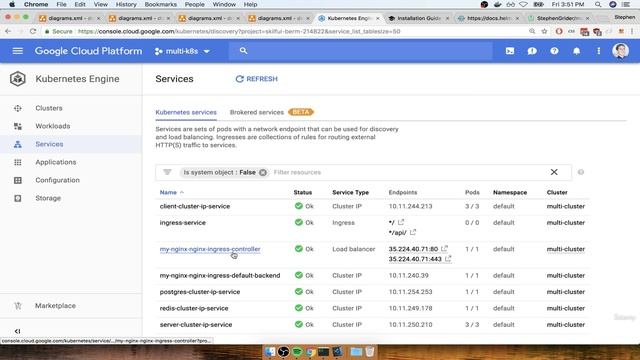Open Chrome History menu
Viewport: 640px width, 360px height.
[126, 4]
